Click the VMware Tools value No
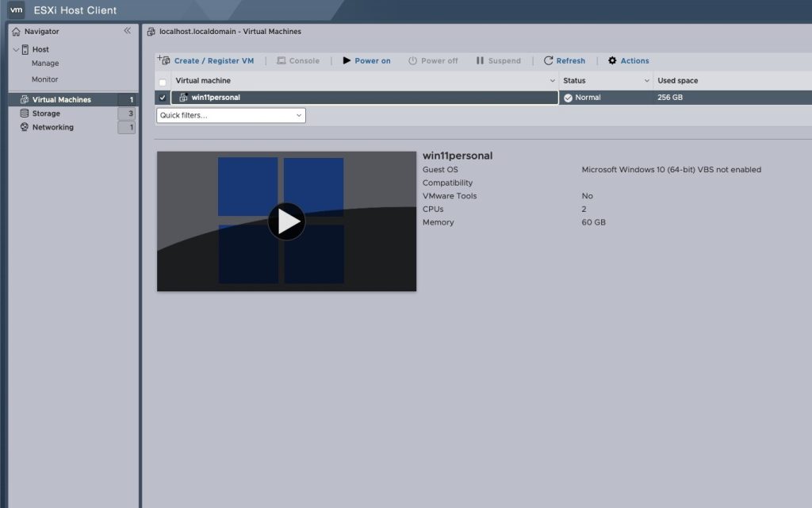Screen dimensions: 812x508 [588, 196]
